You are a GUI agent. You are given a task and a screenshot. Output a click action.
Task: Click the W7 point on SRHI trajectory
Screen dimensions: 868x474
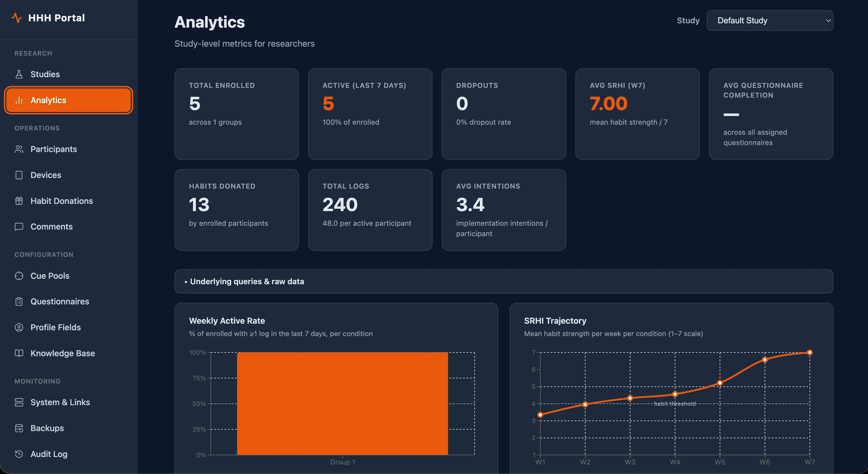(x=810, y=352)
